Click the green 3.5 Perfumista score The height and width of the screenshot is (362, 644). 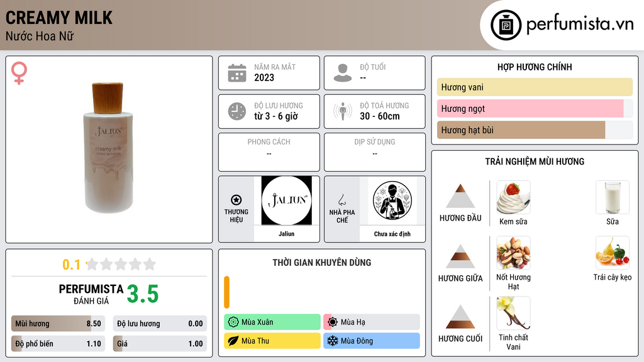143,294
